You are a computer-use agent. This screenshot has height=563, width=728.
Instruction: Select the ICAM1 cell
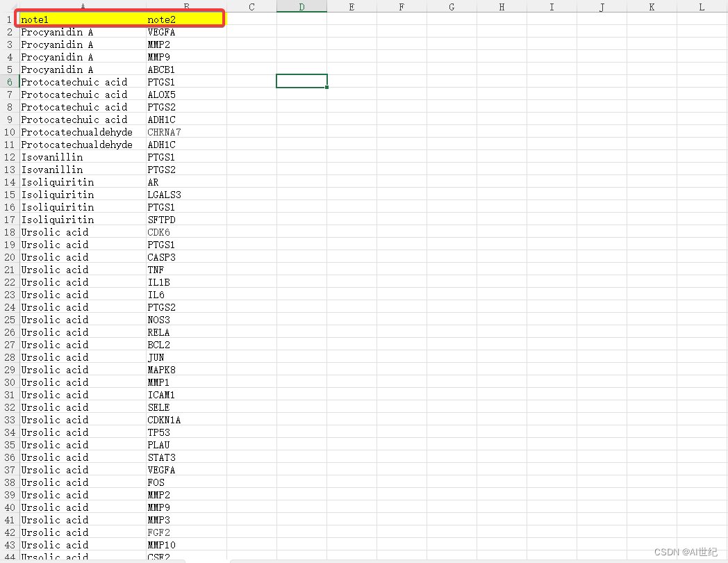point(186,395)
